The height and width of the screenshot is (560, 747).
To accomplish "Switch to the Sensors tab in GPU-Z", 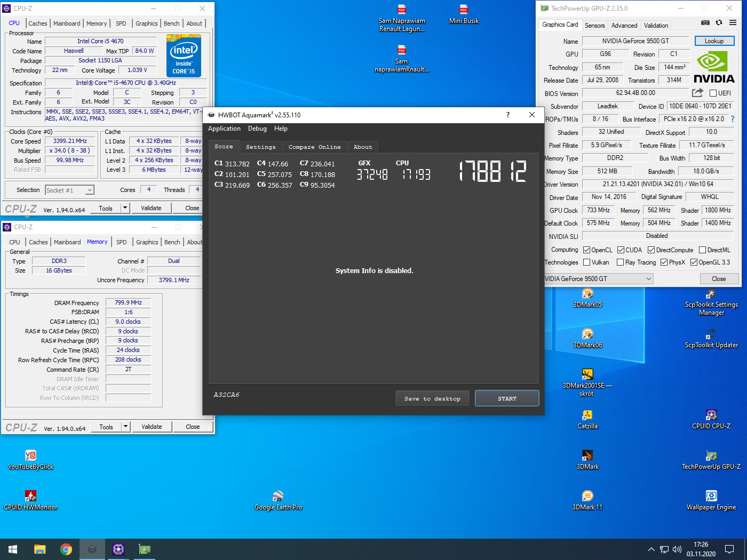I will 595,25.
